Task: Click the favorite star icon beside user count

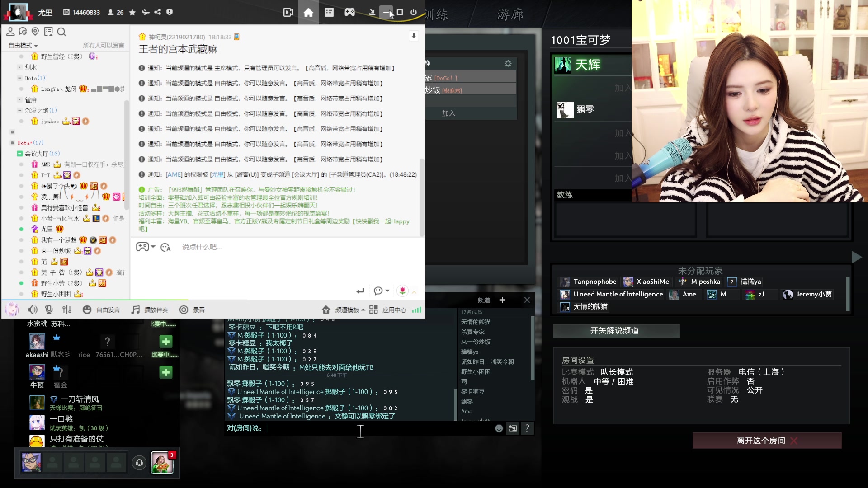Action: (132, 13)
